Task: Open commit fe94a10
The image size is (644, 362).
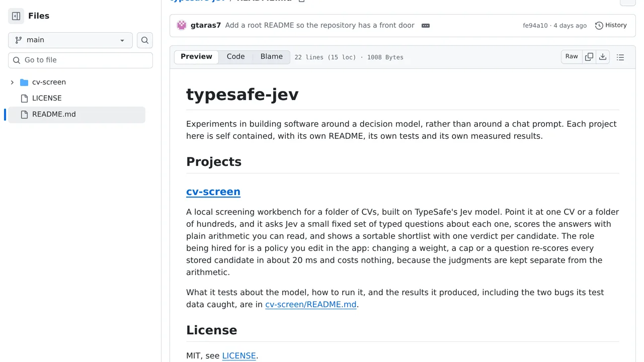Action: pyautogui.click(x=535, y=26)
